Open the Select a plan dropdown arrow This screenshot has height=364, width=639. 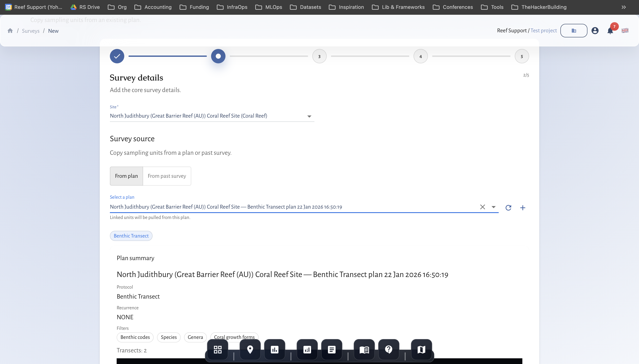(x=493, y=207)
